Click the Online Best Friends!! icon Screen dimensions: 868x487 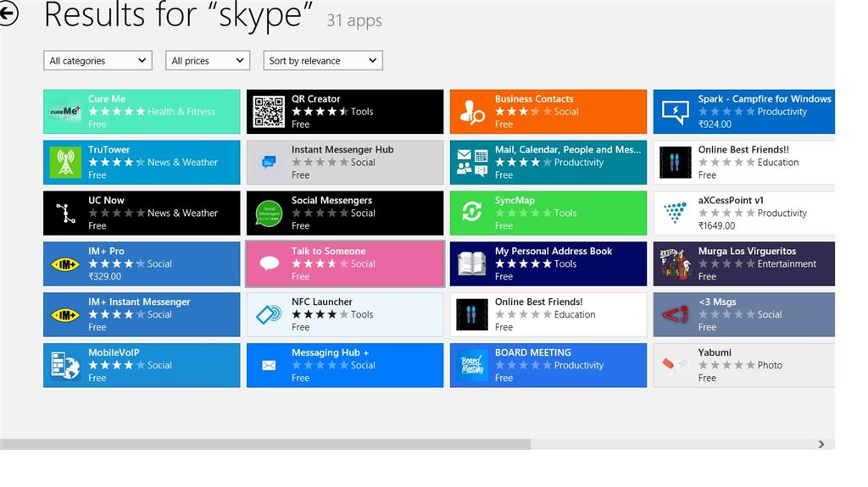[x=676, y=162]
